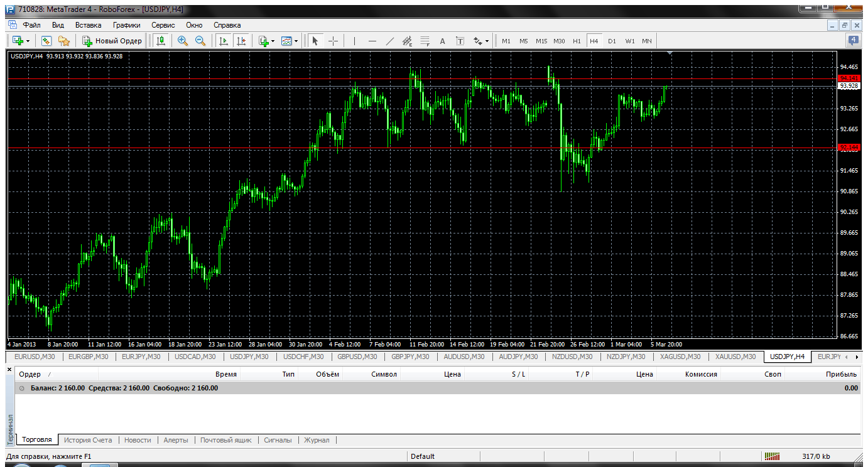Click the chart shift triangle marker
868x467 pixels.
670,53
